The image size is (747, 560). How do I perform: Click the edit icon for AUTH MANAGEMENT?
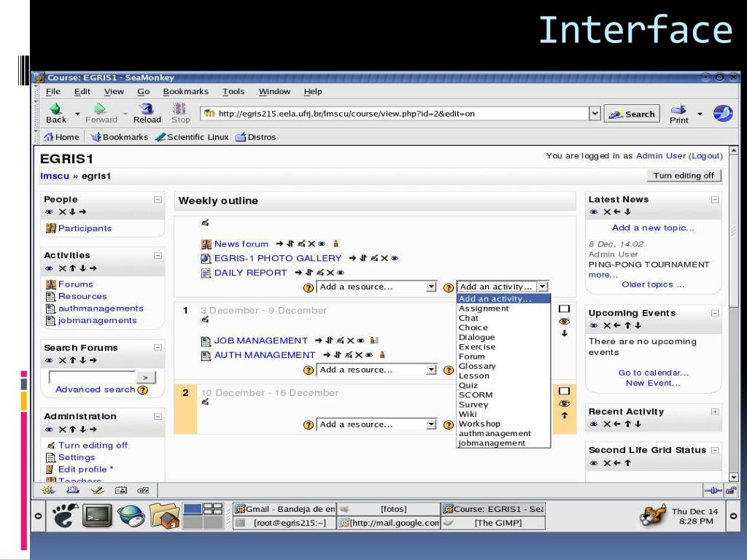(349, 355)
